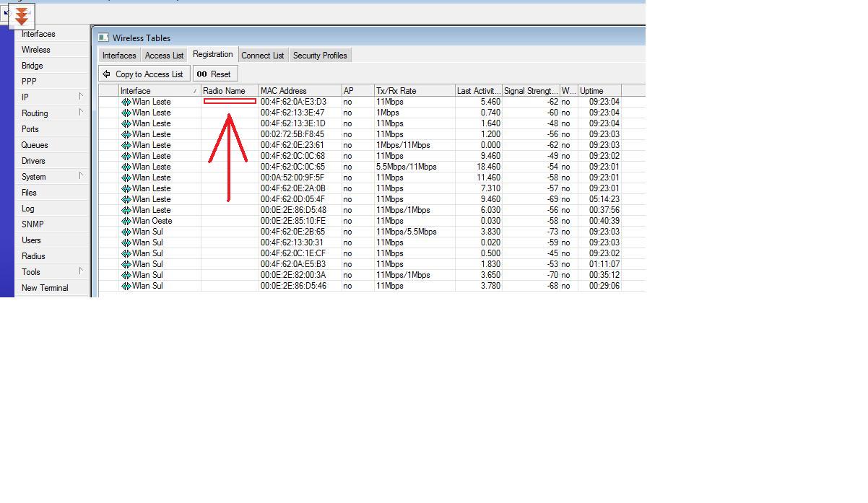Image resolution: width=868 pixels, height=503 pixels.
Task: Click the interface icon in row 00:4F:62:0C:1E:CF
Action: 126,253
